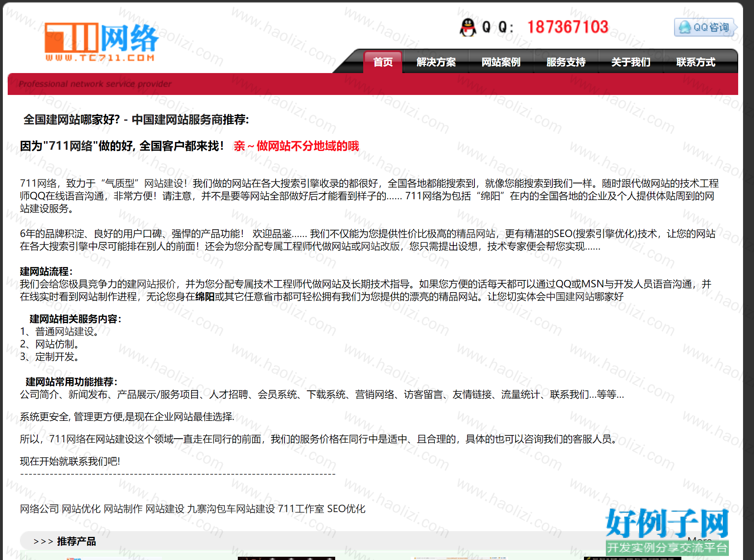Click the 711工作室 footer link
Image resolution: width=754 pixels, height=560 pixels.
[301, 509]
